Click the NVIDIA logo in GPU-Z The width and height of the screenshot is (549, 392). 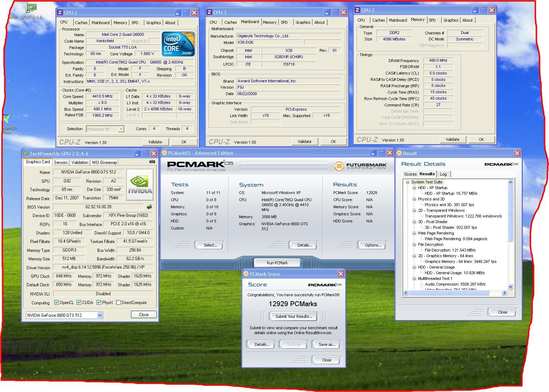coord(140,184)
